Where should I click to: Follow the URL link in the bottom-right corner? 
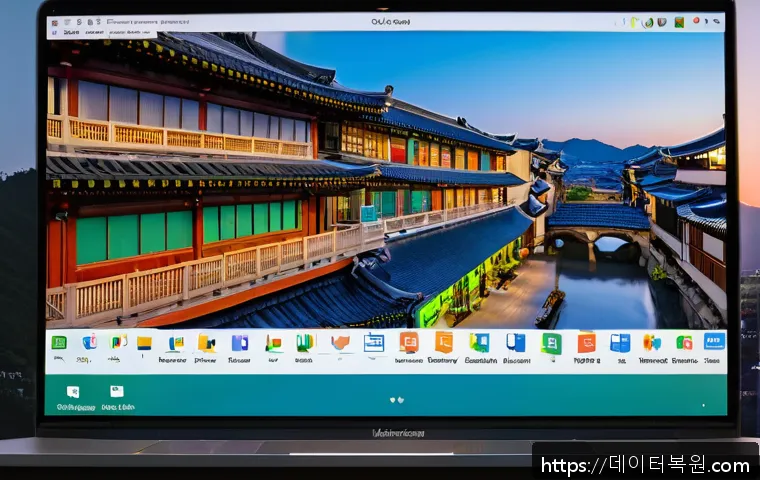pos(645,465)
